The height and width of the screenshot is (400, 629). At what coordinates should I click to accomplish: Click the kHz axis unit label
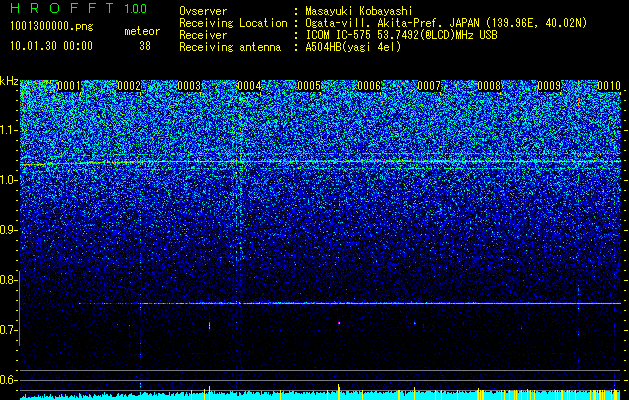click(9, 82)
